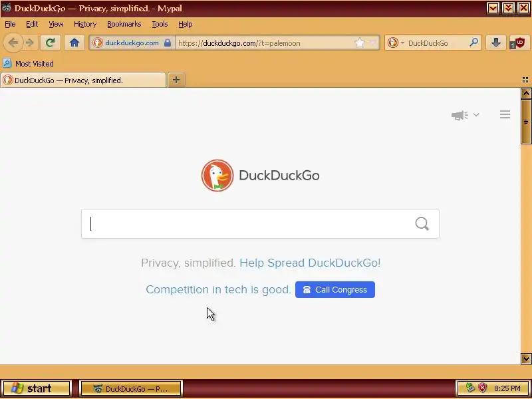The image size is (532, 399).
Task: Open the megaphone announcements icon
Action: click(460, 115)
